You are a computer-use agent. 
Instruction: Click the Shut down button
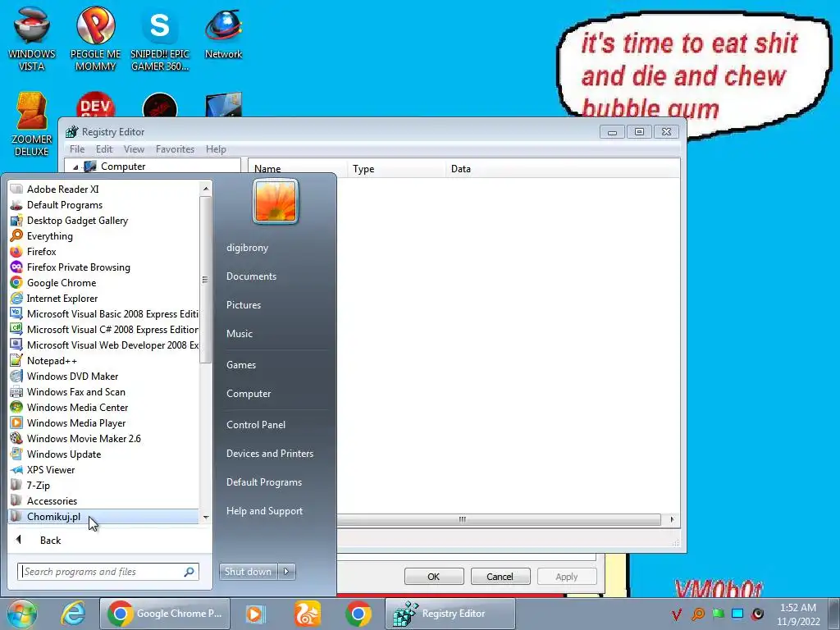(x=248, y=572)
